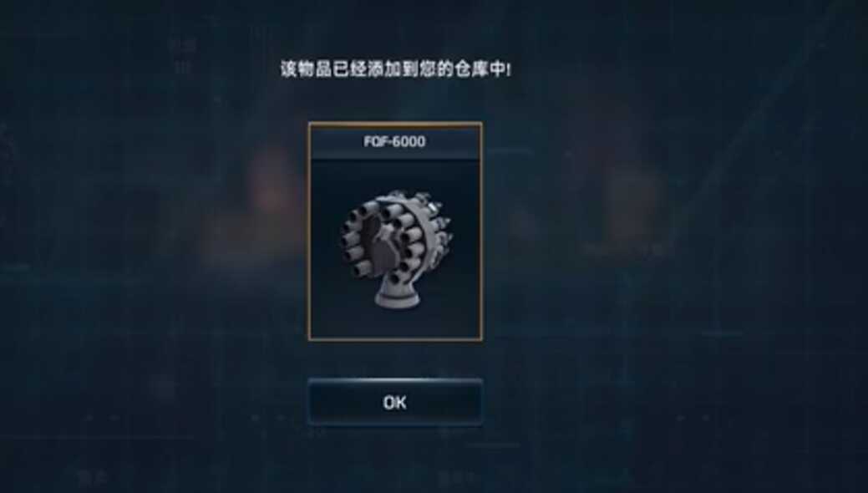Click the glowing top edge of OK button
The height and width of the screenshot is (493, 868).
point(395,381)
